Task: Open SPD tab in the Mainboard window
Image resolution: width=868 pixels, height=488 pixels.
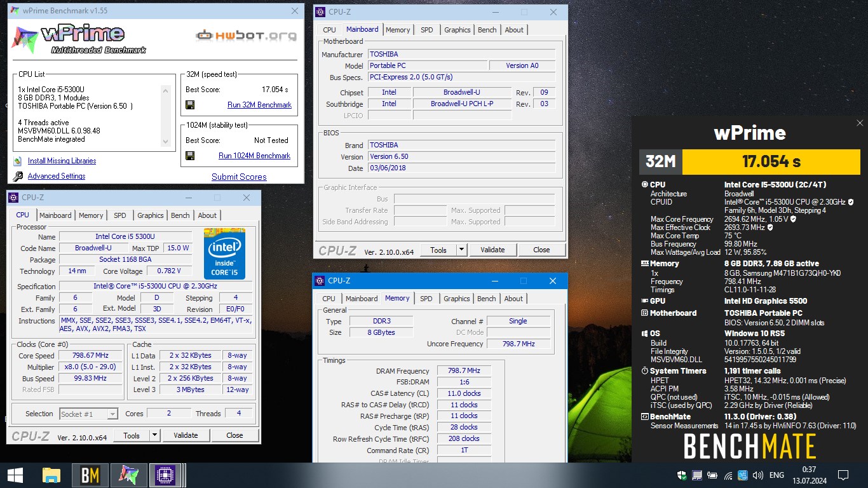Action: click(x=427, y=30)
